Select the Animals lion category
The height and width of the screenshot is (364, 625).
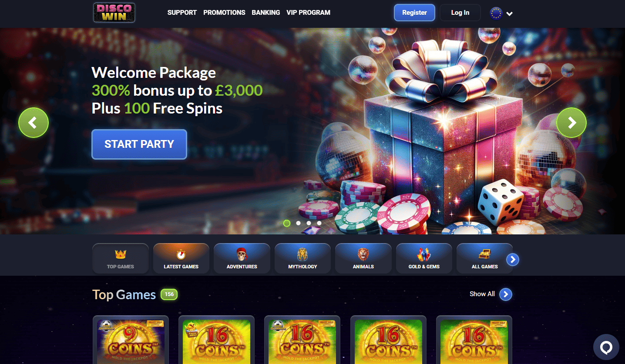click(363, 258)
